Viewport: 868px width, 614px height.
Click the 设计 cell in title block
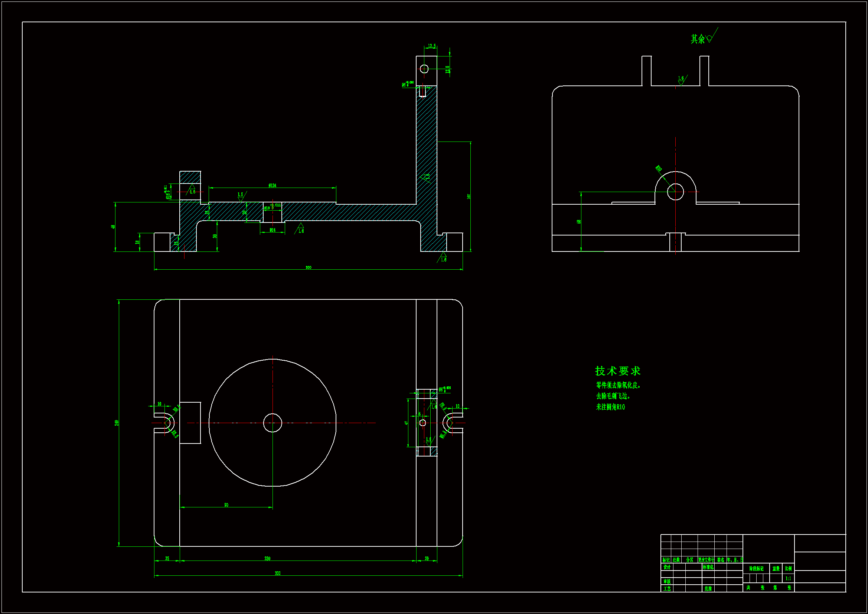point(667,567)
